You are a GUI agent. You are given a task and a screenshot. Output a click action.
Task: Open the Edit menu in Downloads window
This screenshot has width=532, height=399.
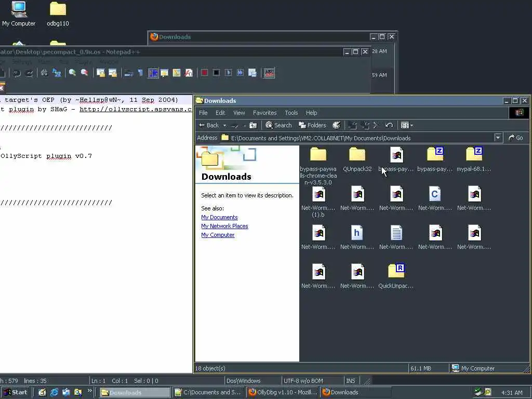coord(220,113)
